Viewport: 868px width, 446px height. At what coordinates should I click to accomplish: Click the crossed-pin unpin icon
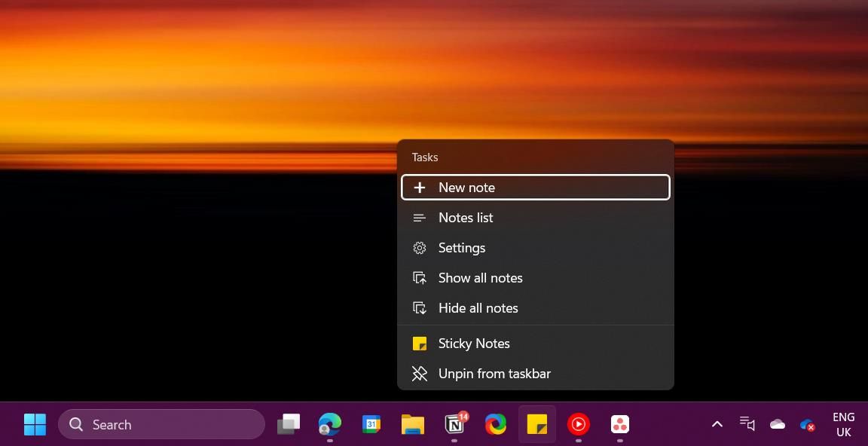coord(420,373)
